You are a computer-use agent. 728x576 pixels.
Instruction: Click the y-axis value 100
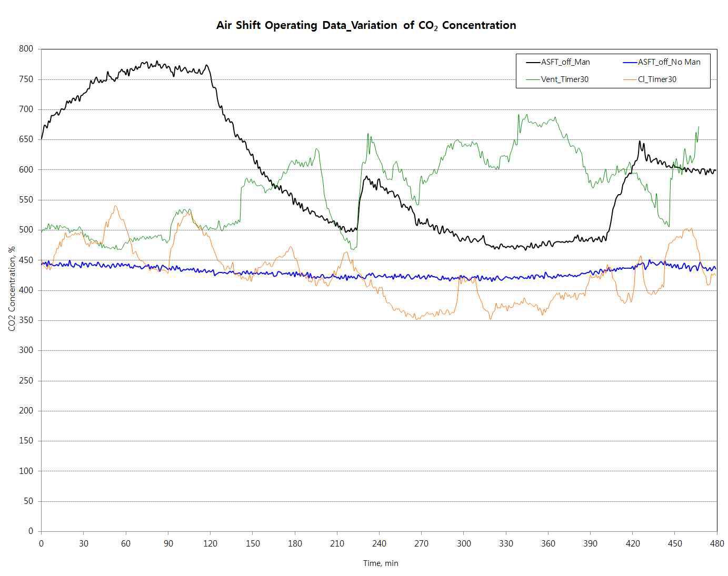tap(26, 471)
